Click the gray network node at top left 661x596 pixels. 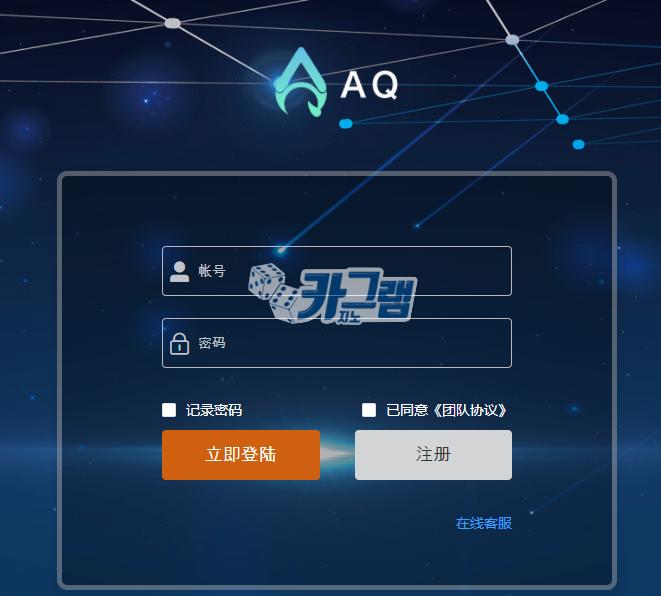click(x=172, y=23)
